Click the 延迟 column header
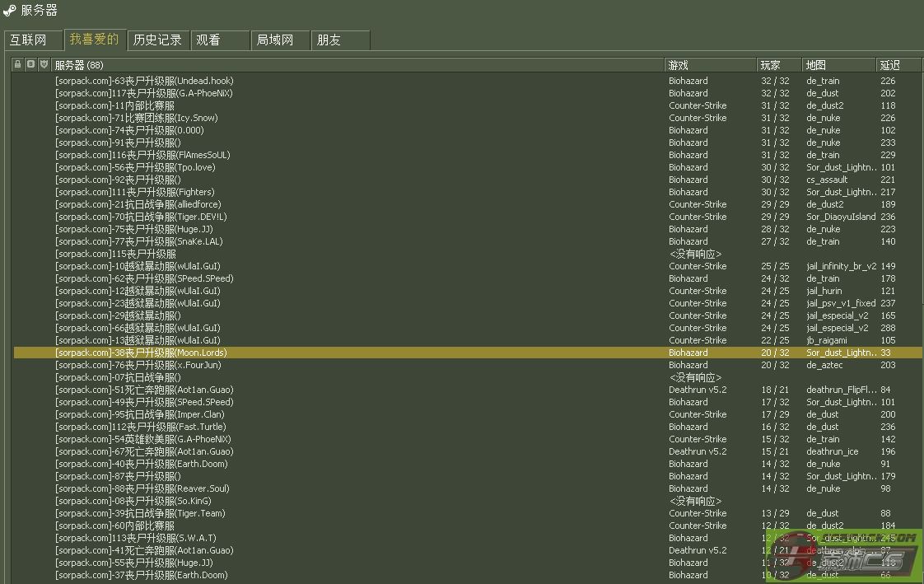The image size is (924, 584). [x=896, y=65]
